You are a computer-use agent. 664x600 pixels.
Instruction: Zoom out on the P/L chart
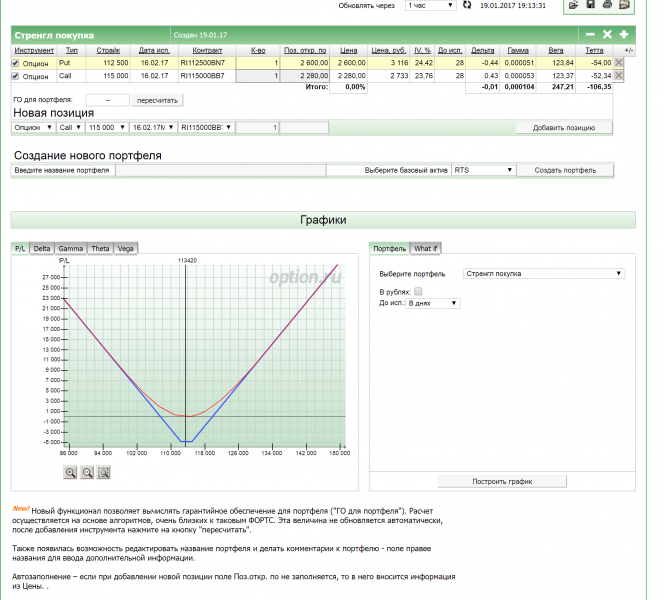point(87,473)
